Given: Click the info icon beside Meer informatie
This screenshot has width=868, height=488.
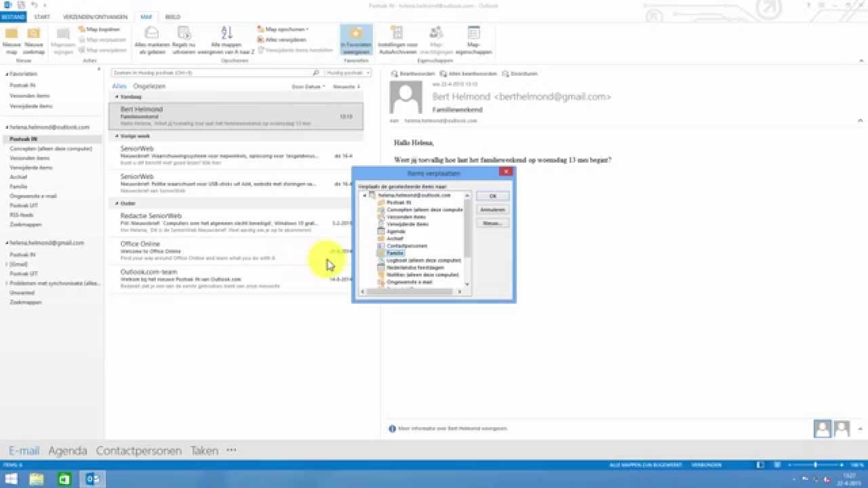Looking at the screenshot, I should [392, 428].
